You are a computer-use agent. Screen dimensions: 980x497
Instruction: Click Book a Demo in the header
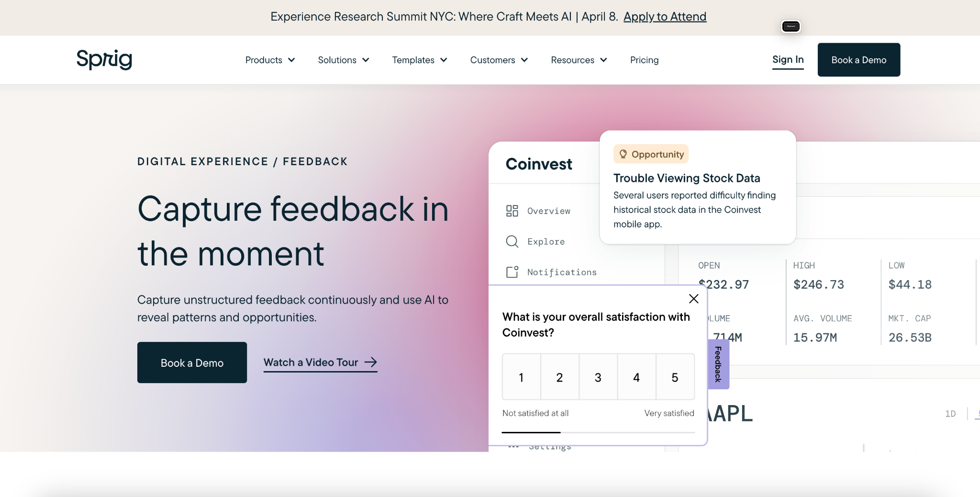(858, 60)
